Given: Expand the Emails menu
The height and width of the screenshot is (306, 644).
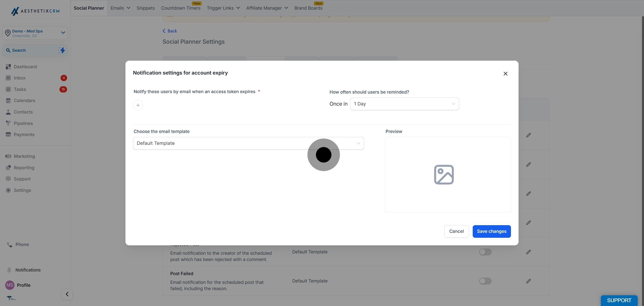Looking at the screenshot, I should [x=120, y=8].
